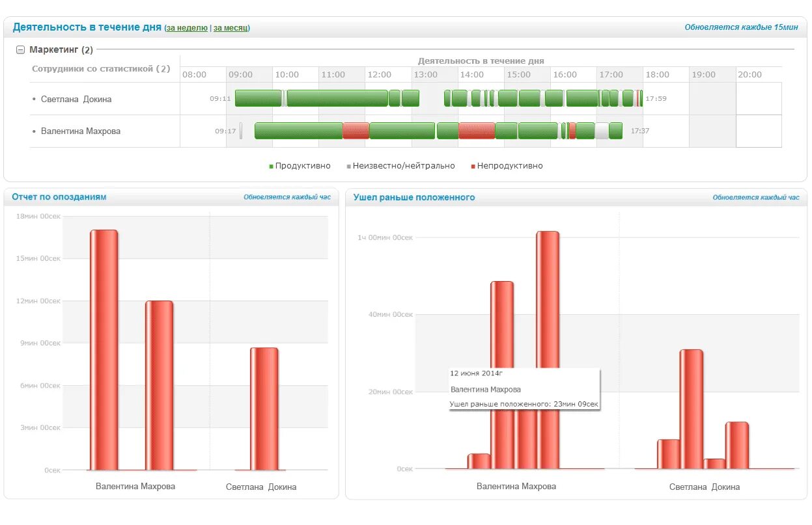Click Светлана Докина label under left-early chart
Image resolution: width=812 pixels, height=525 pixels.
coord(705,487)
